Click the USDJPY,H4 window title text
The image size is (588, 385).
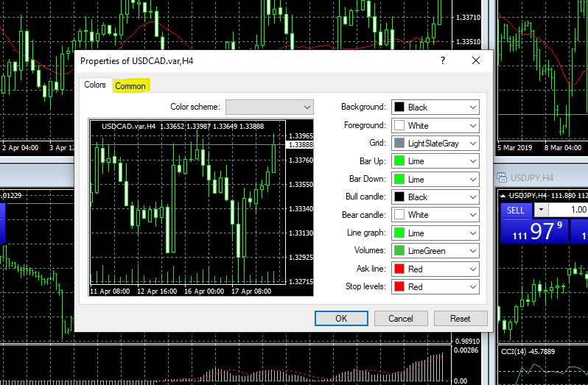point(532,178)
